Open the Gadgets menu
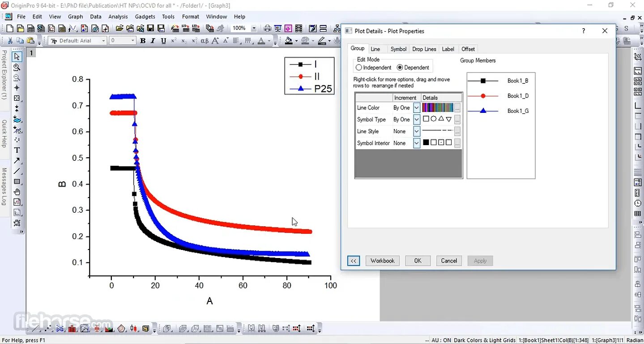The image size is (644, 344). point(145,17)
